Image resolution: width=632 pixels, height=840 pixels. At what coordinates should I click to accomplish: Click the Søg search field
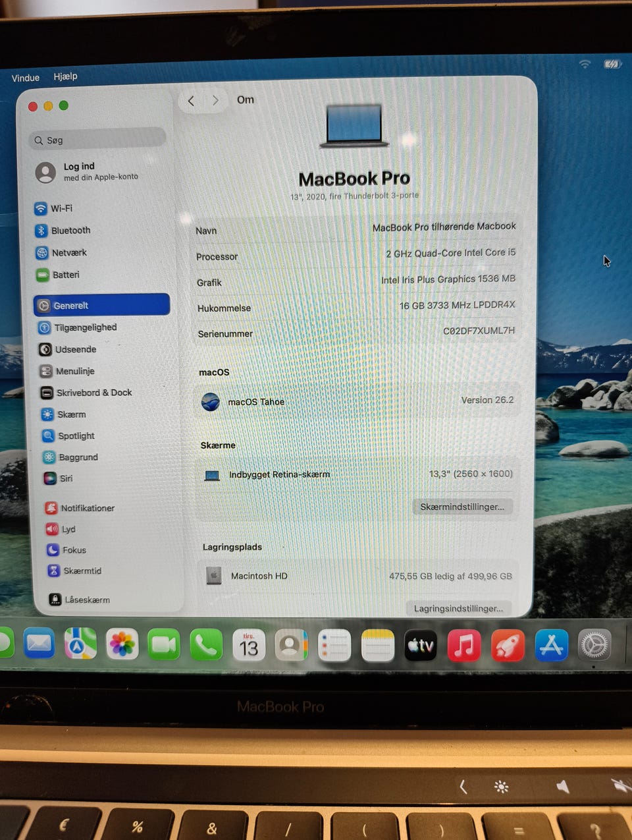click(97, 139)
